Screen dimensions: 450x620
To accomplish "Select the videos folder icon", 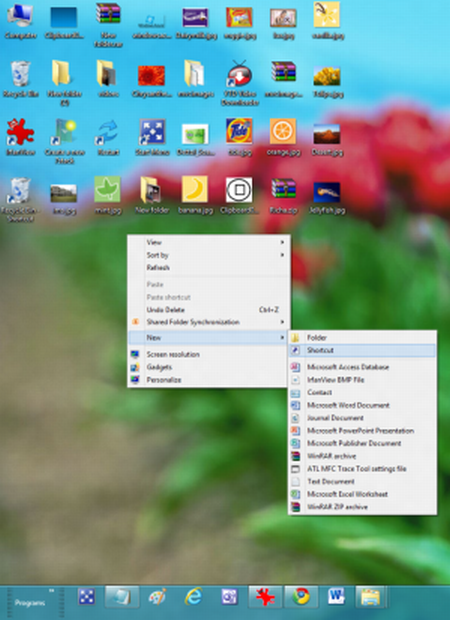I will coord(108,79).
